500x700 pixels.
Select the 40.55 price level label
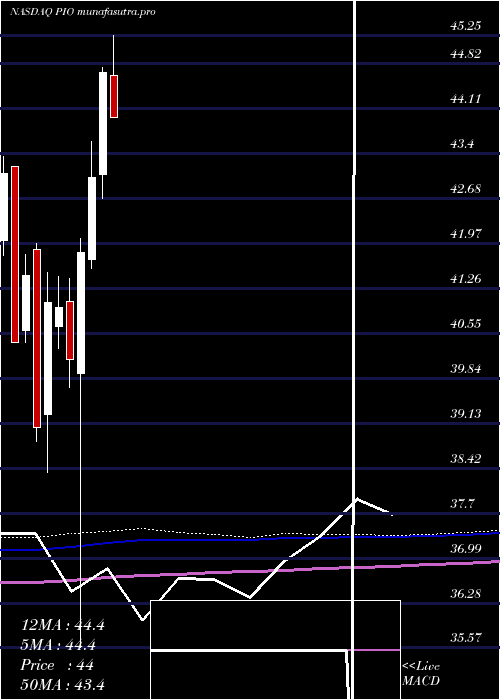click(466, 324)
